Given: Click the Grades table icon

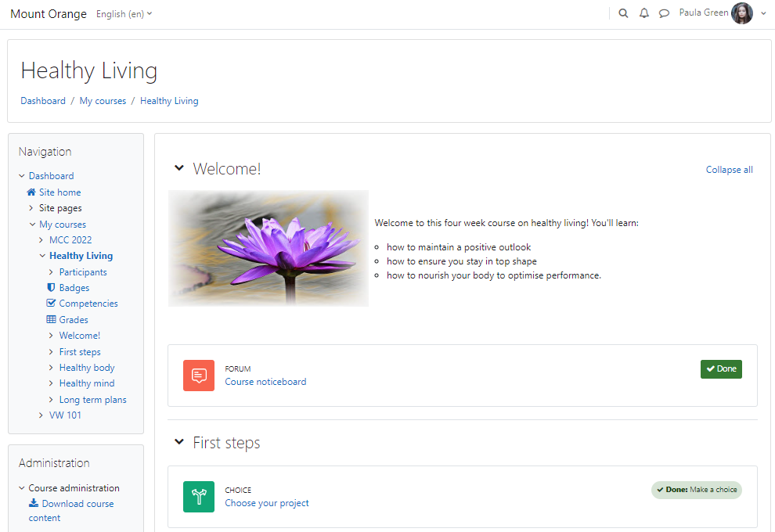Looking at the screenshot, I should point(51,320).
